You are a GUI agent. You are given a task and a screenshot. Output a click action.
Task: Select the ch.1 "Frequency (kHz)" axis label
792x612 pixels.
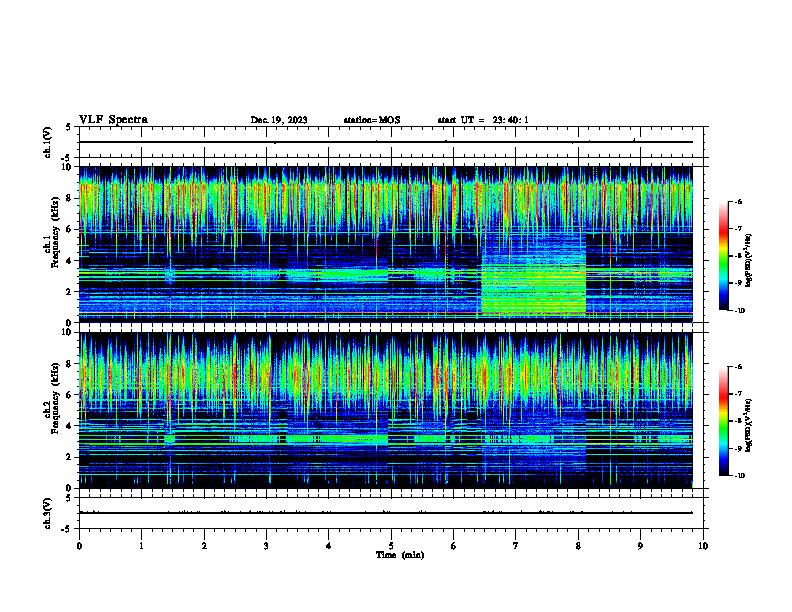pyautogui.click(x=55, y=232)
